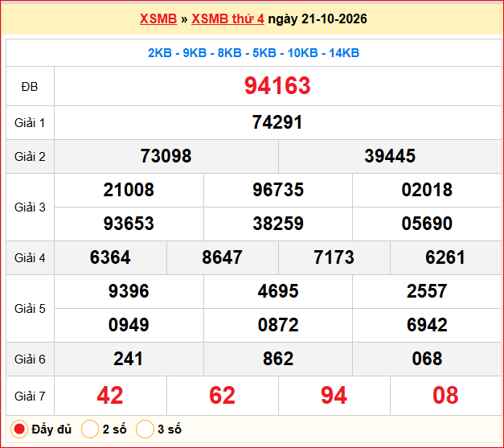Click the Giải 1 number 74291
The height and width of the screenshot is (448, 504).
277,122
